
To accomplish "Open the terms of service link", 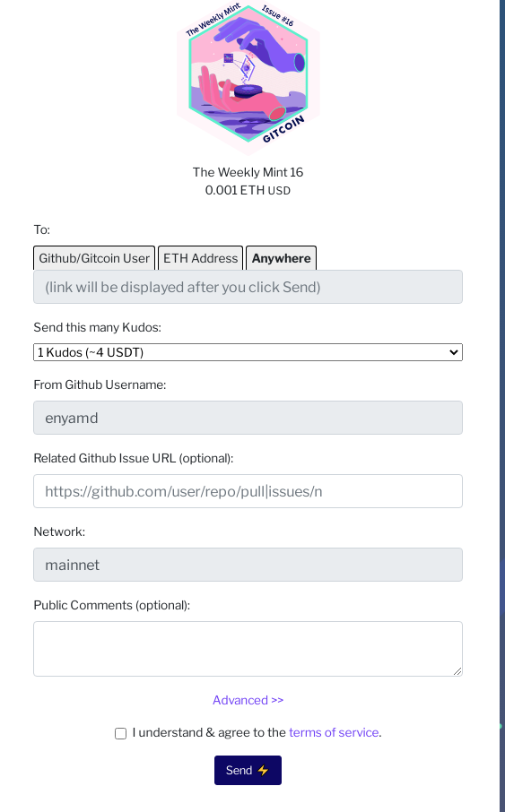I will coord(334,733).
